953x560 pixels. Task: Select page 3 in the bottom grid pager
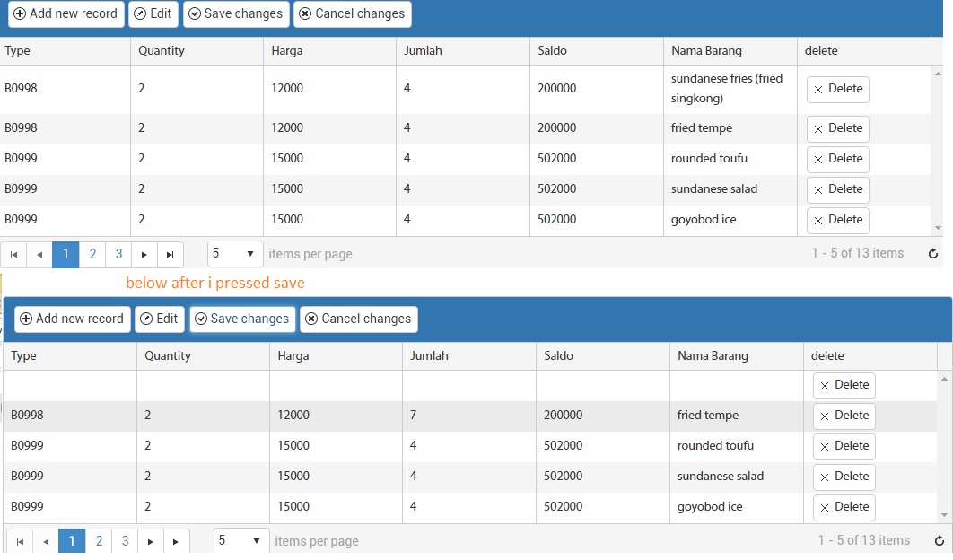(x=124, y=540)
